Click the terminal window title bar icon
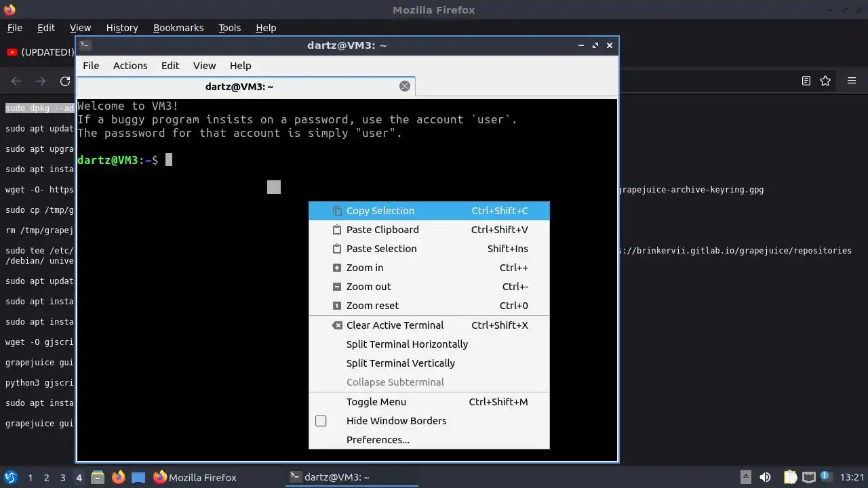 point(85,45)
